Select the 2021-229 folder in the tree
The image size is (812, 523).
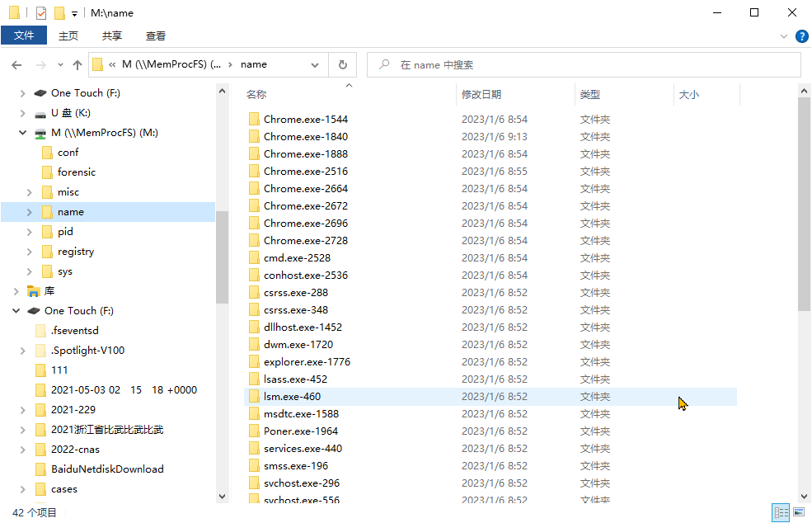(73, 409)
